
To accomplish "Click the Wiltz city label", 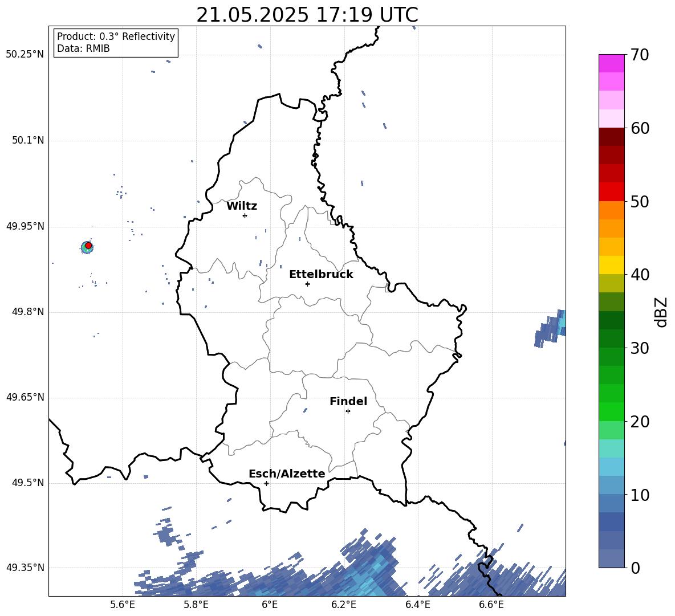I will click(x=242, y=206).
